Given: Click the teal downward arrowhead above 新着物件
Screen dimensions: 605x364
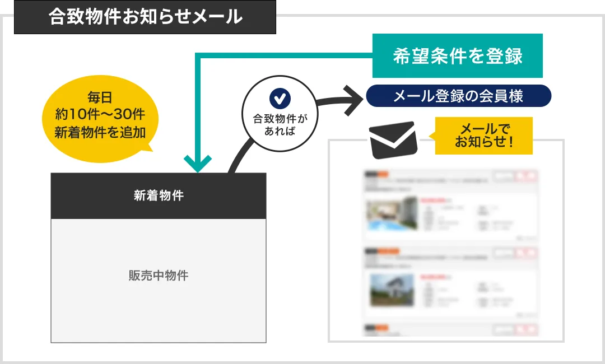Looking at the screenshot, I should pos(198,164).
